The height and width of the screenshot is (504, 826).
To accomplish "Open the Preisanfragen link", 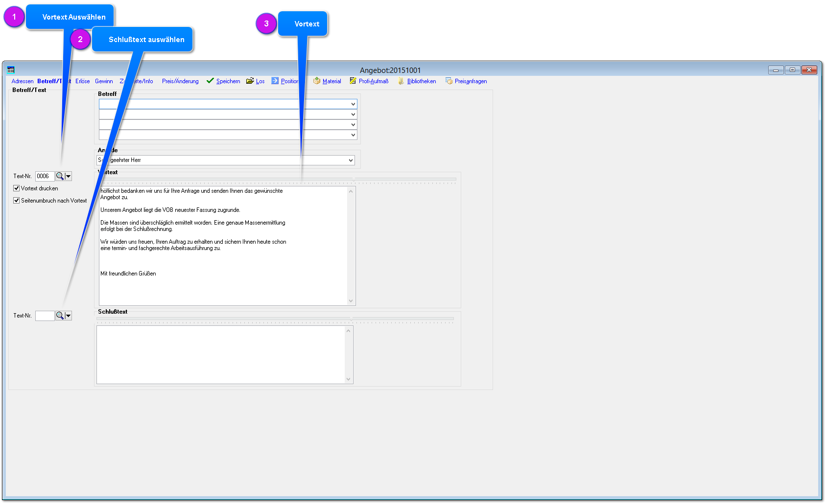I will (471, 81).
